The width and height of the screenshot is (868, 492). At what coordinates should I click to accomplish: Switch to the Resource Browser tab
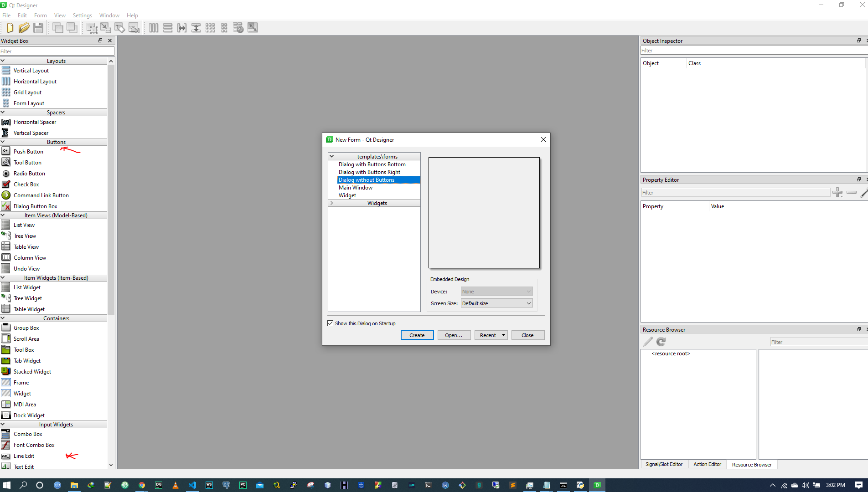(x=752, y=465)
